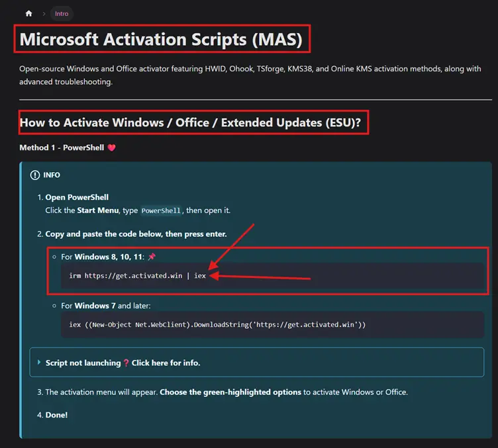The image size is (498, 448).
Task: Click the 'How to Activate Windows / Office' heading
Action: point(190,122)
